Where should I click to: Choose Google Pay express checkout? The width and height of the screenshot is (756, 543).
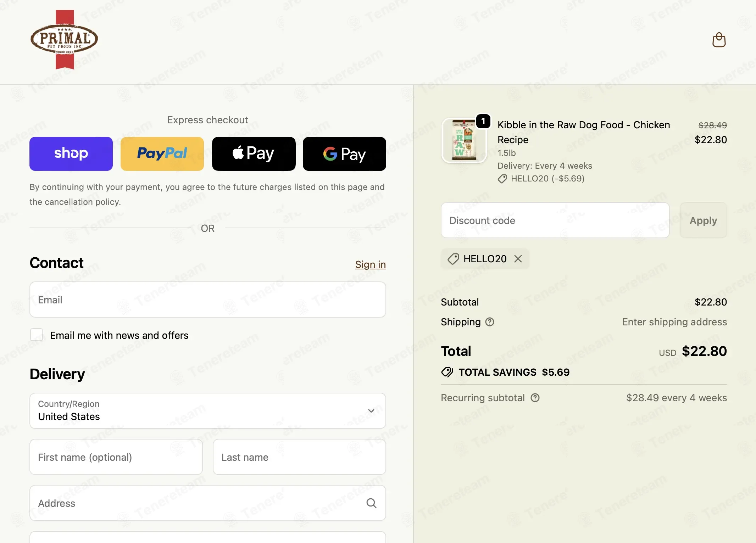[x=344, y=154]
